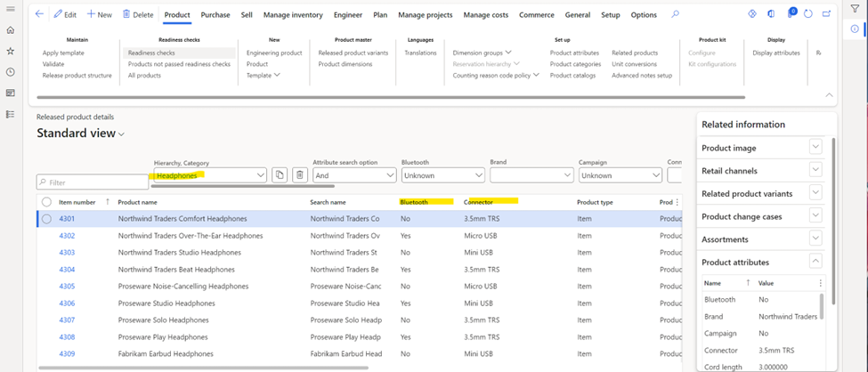The width and height of the screenshot is (868, 372).
Task: Click the refresh page icon
Action: [807, 14]
